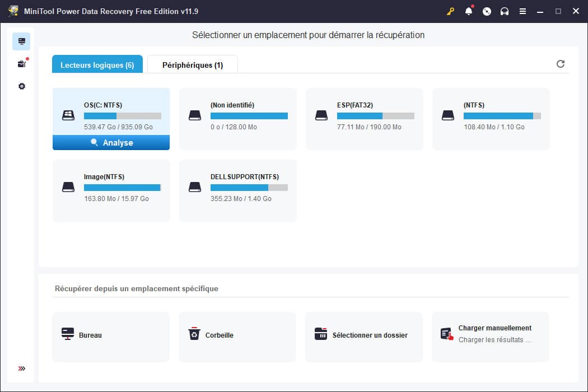
Task: Select the data recovery module in the sidebar
Action: (x=21, y=41)
